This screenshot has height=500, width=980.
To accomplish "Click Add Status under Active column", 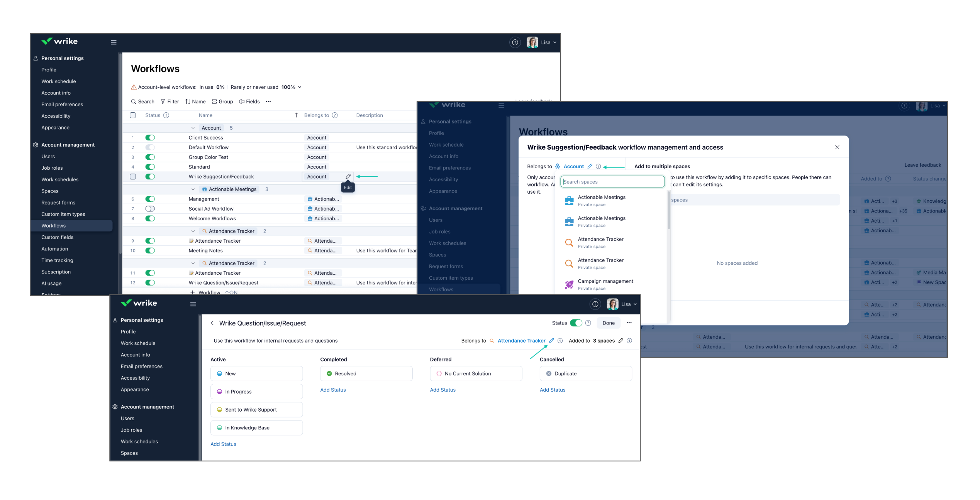I will (223, 444).
